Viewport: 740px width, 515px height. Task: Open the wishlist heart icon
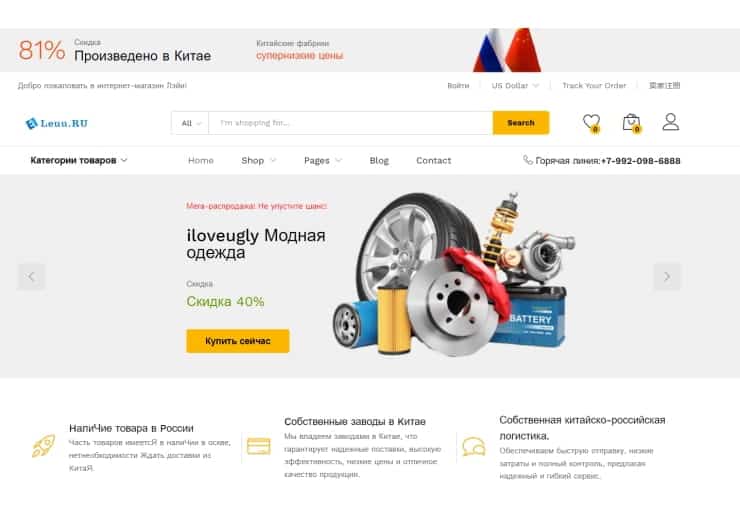click(x=591, y=123)
